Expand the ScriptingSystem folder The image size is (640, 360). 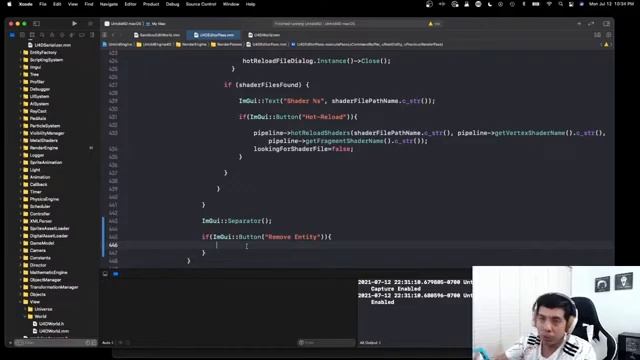(21, 60)
